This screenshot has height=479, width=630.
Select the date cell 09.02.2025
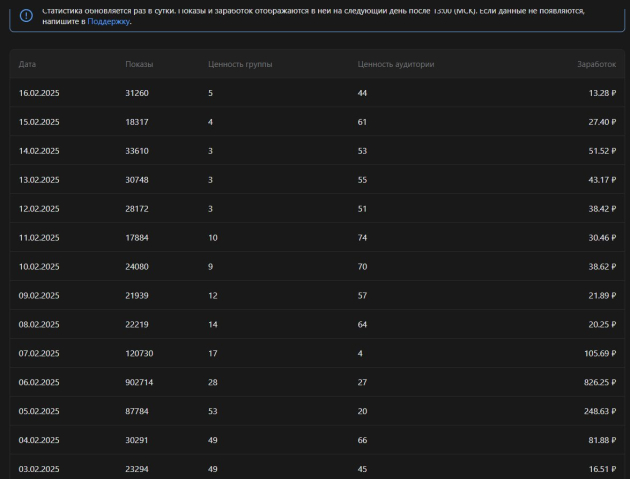pyautogui.click(x=39, y=296)
